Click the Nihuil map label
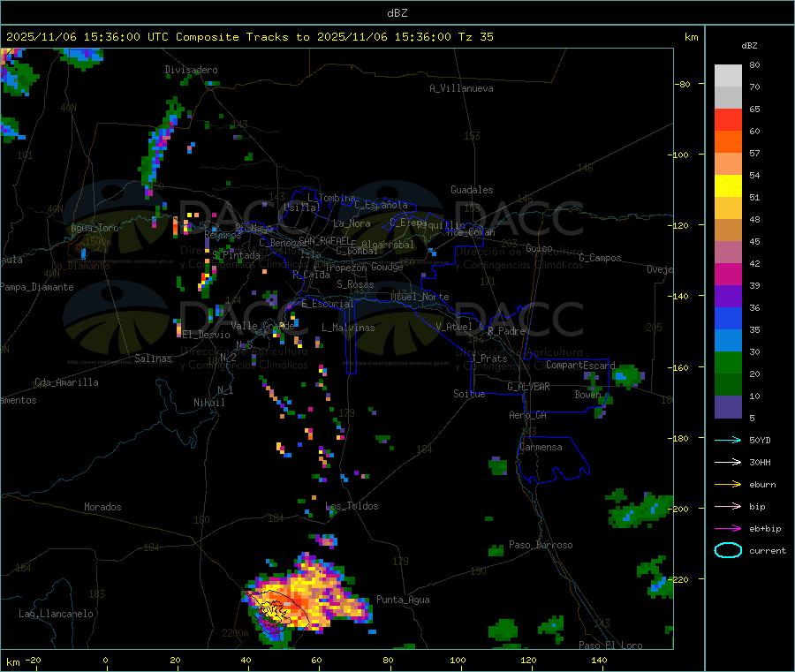This screenshot has width=795, height=672. coord(209,403)
